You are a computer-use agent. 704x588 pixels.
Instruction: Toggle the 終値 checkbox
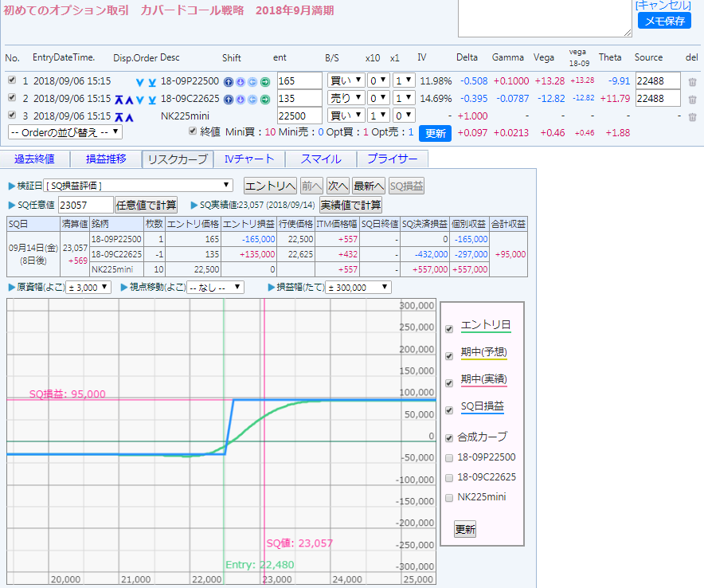[193, 131]
